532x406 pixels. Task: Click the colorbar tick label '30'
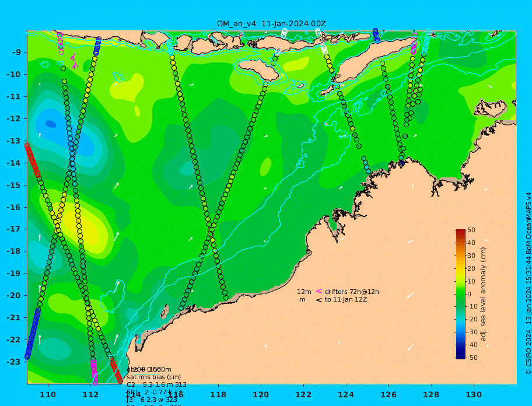(471, 256)
